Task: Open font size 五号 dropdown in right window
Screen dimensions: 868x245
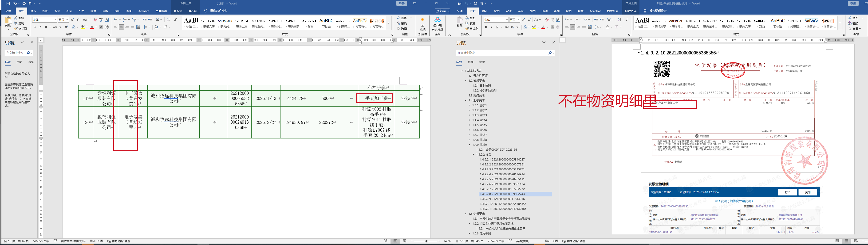Action: coord(519,20)
